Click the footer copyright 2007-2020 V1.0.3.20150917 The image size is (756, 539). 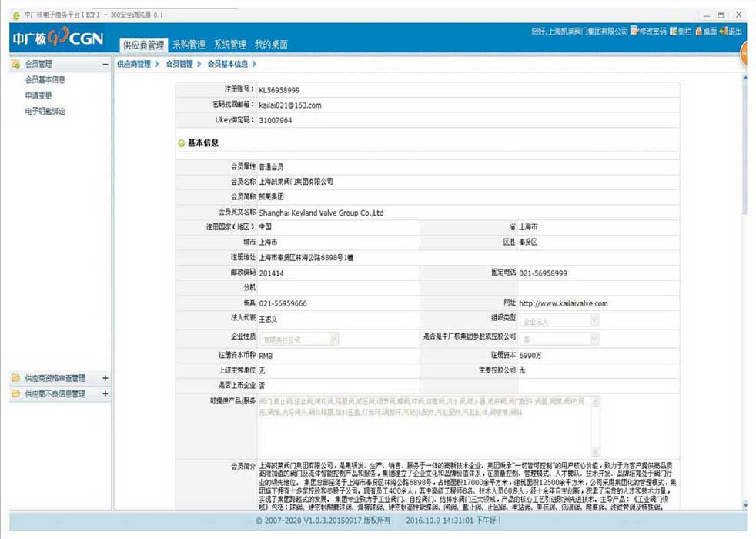coord(323,521)
